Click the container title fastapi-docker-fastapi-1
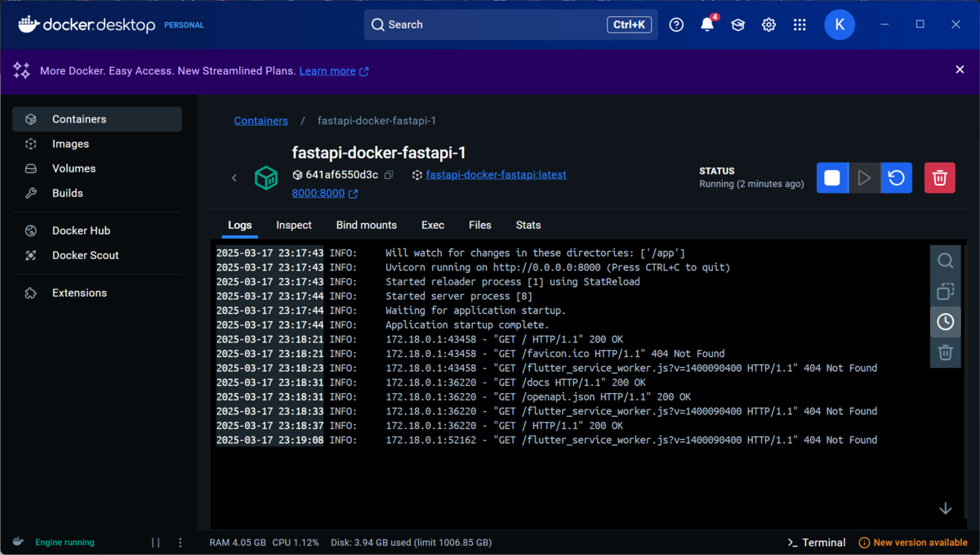 (x=379, y=153)
